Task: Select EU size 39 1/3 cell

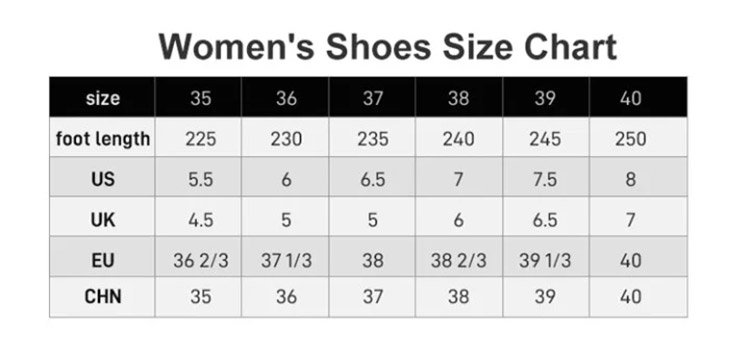Action: click(x=546, y=258)
